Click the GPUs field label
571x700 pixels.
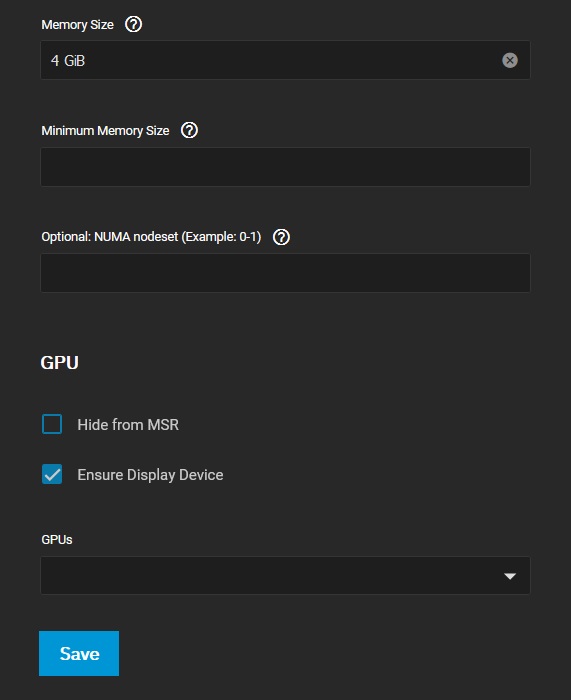(x=57, y=540)
